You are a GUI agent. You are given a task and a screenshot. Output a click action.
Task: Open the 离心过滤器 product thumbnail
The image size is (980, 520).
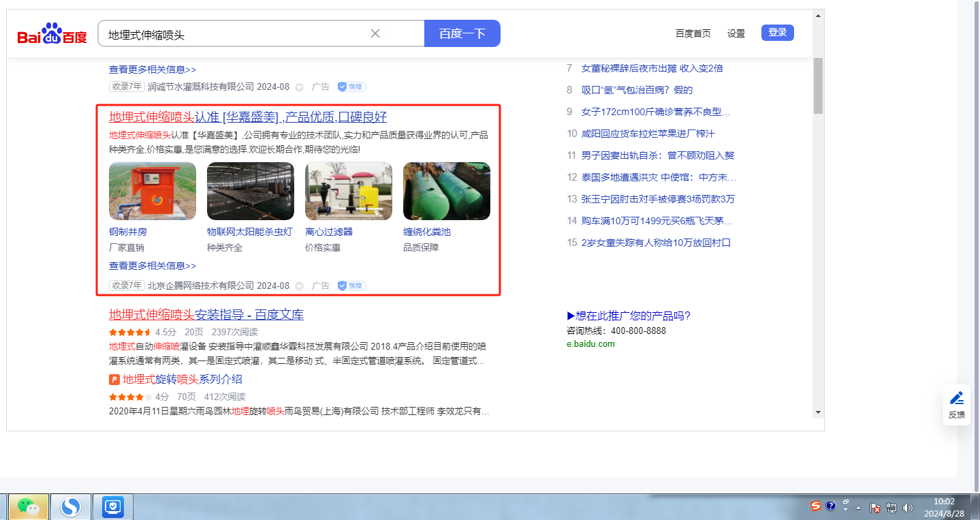tap(349, 191)
